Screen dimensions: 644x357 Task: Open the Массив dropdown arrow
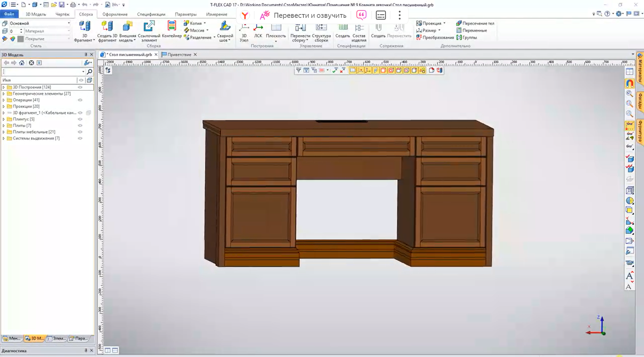pyautogui.click(x=207, y=30)
